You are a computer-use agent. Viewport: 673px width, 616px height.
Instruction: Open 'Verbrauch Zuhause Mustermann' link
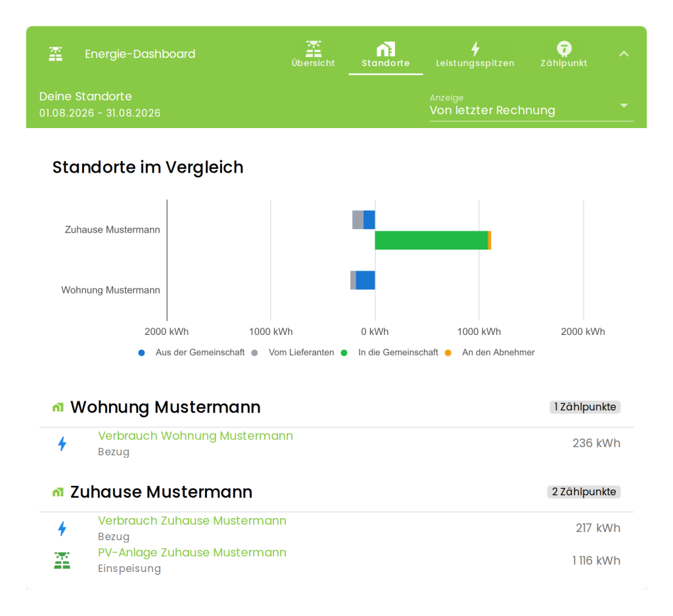click(192, 521)
